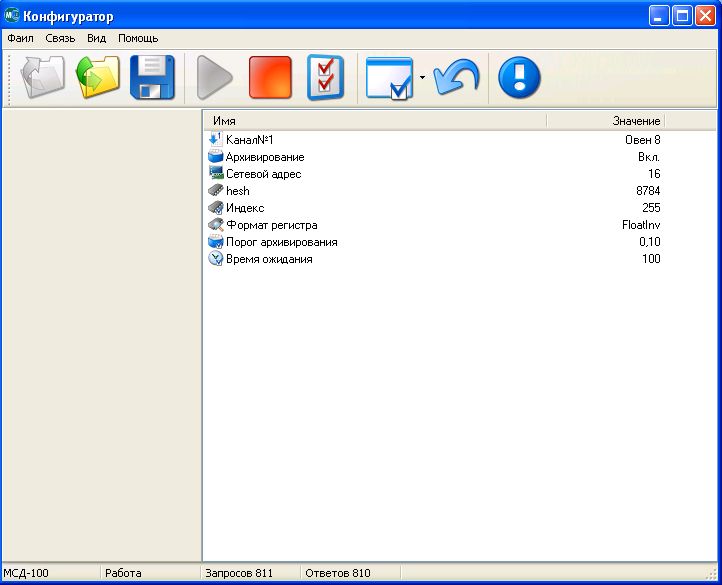This screenshot has width=722, height=585.
Task: Click the blue exclamation info icon
Action: 519,77
